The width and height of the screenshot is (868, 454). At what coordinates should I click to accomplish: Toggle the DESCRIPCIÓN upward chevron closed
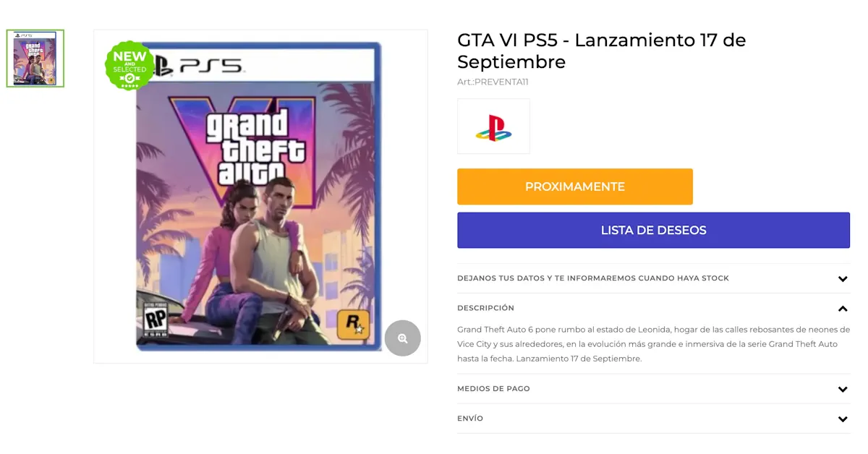[842, 308]
